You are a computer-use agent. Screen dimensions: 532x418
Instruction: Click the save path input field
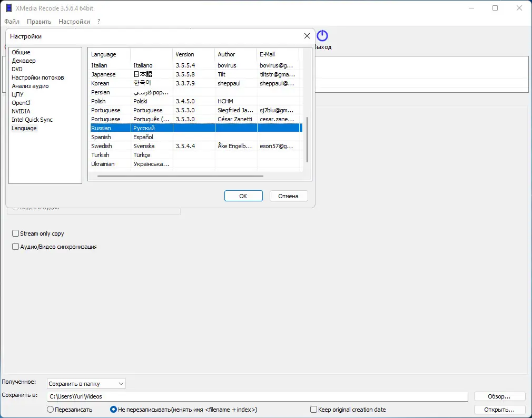click(x=258, y=396)
